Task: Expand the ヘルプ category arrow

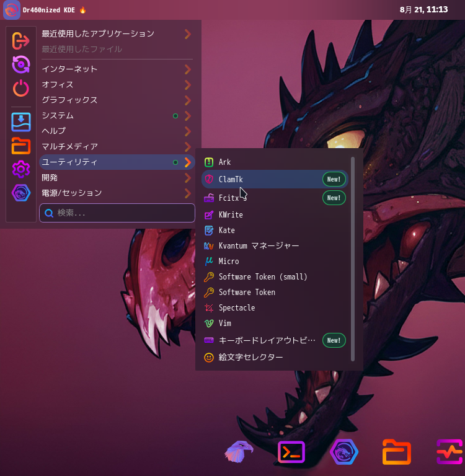Action: point(188,131)
